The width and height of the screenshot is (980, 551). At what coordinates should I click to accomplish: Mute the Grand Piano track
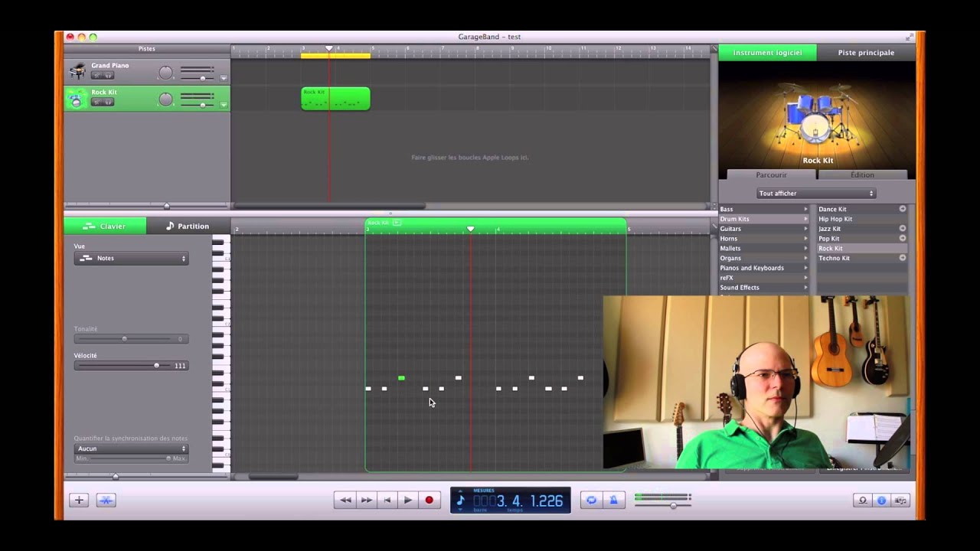tap(97, 75)
